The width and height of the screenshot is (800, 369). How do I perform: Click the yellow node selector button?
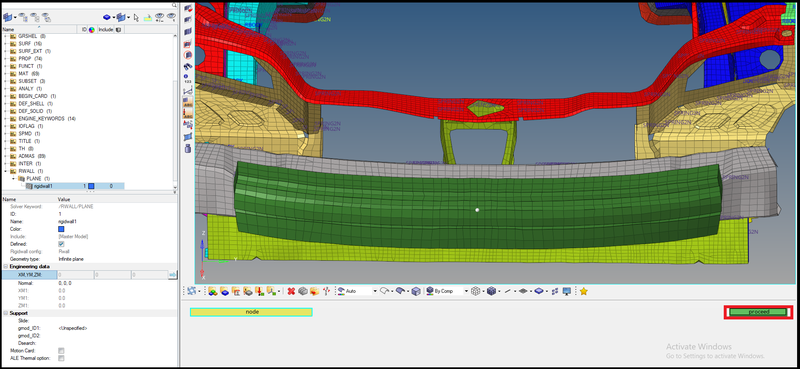(252, 312)
